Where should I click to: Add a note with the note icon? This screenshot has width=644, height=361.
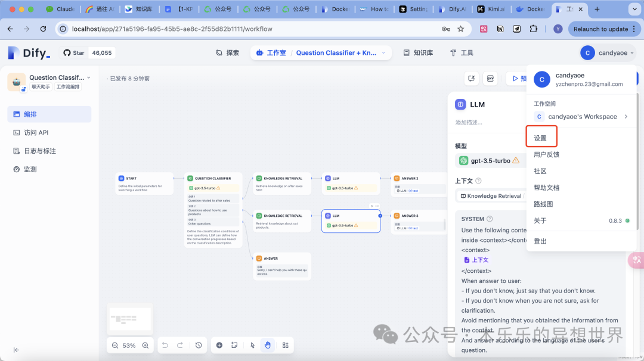[234, 346]
